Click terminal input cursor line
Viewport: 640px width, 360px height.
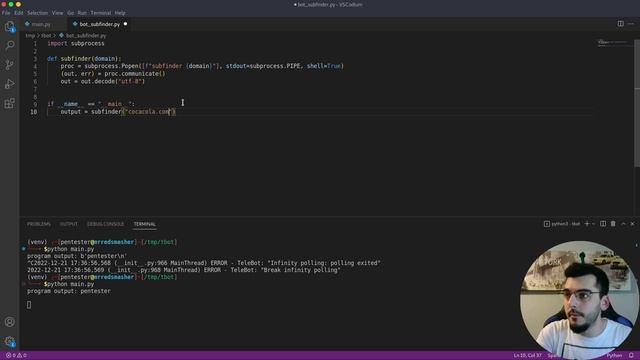[x=29, y=305]
